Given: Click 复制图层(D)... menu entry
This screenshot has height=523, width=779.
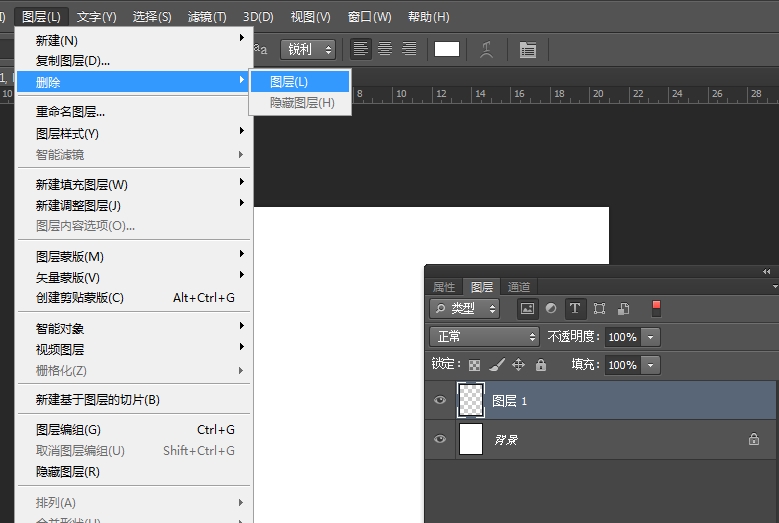Looking at the screenshot, I should click(x=73, y=61).
